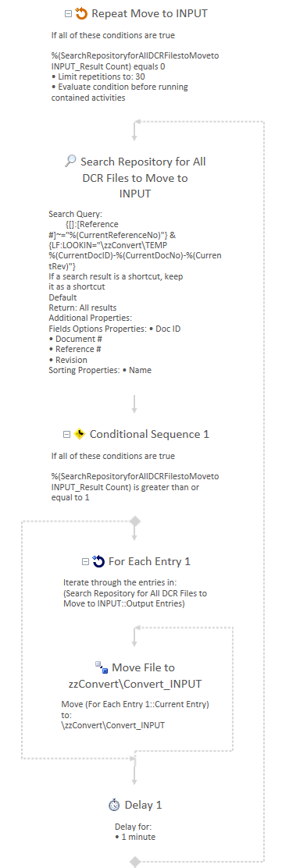289x868 pixels.
Task: Collapse Conditional Sequence 1 block
Action: pos(66,435)
